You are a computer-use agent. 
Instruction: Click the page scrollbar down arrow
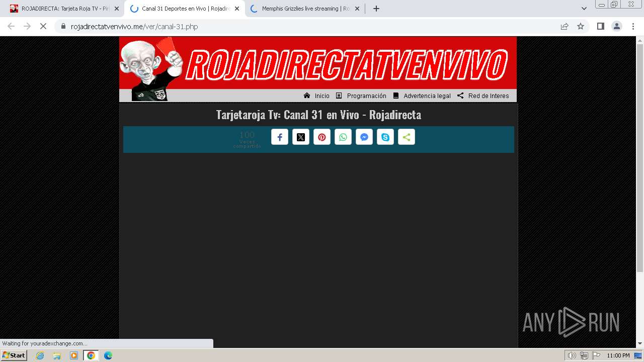click(640, 343)
